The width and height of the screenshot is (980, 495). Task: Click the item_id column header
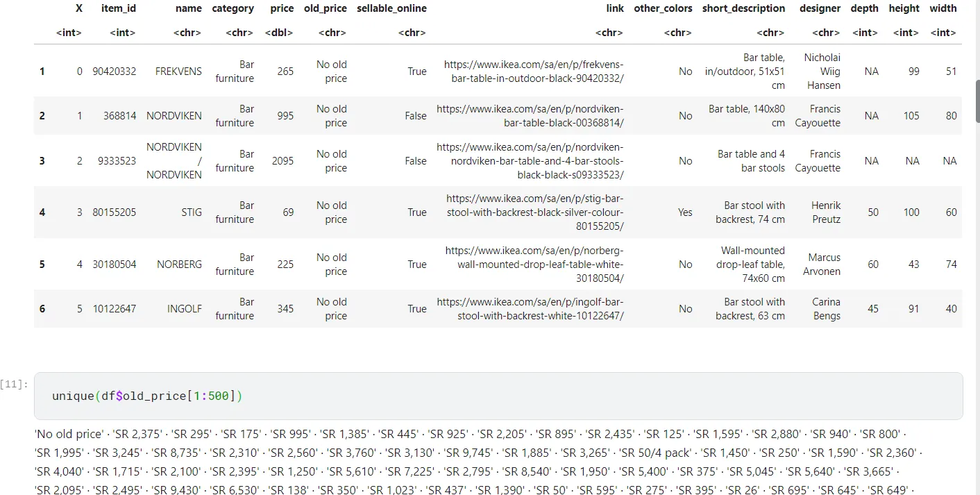(x=118, y=8)
